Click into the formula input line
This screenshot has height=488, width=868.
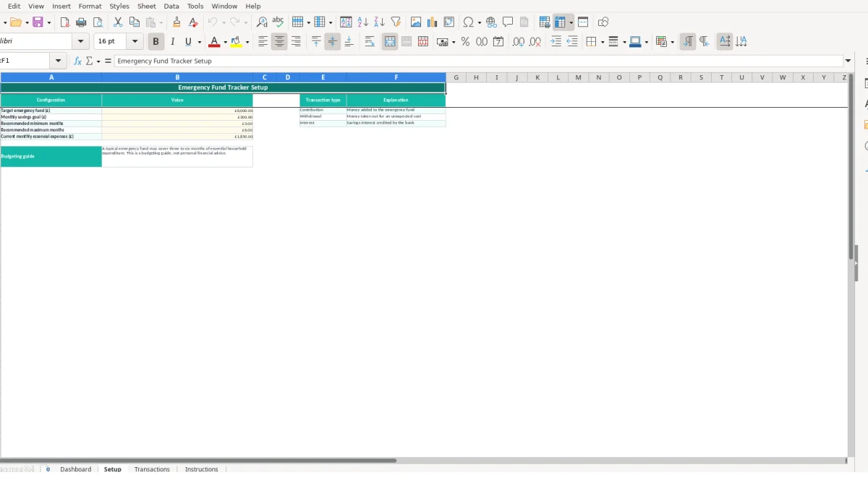(x=478, y=61)
